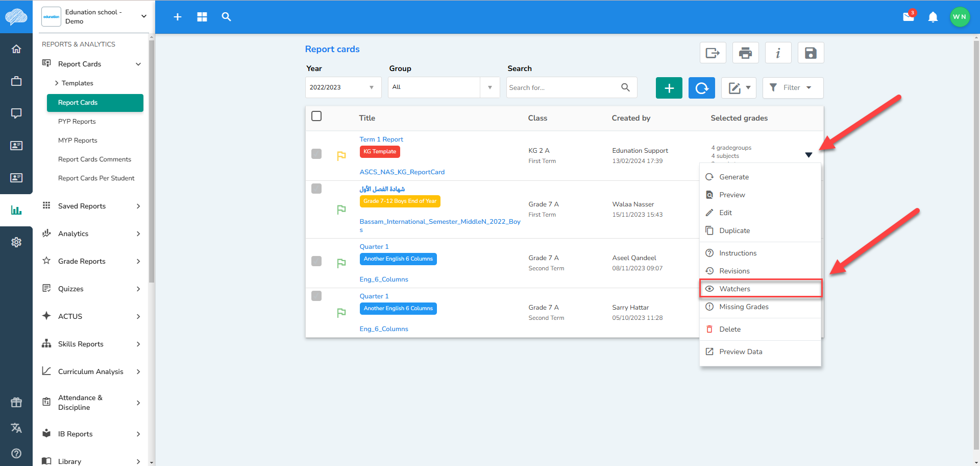980x466 pixels.
Task: Click the plus icon in top bar
Action: point(178,17)
